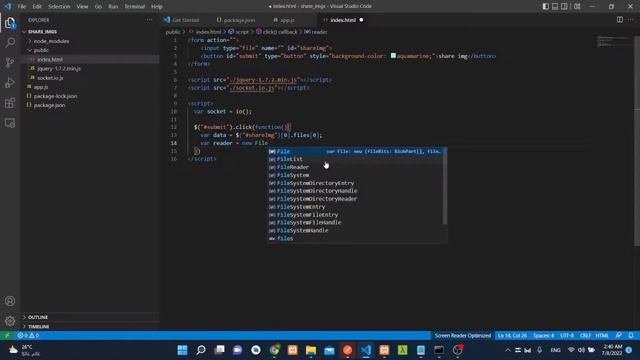Open the Edit menu
This screenshot has height=360, width=640.
click(x=37, y=7)
